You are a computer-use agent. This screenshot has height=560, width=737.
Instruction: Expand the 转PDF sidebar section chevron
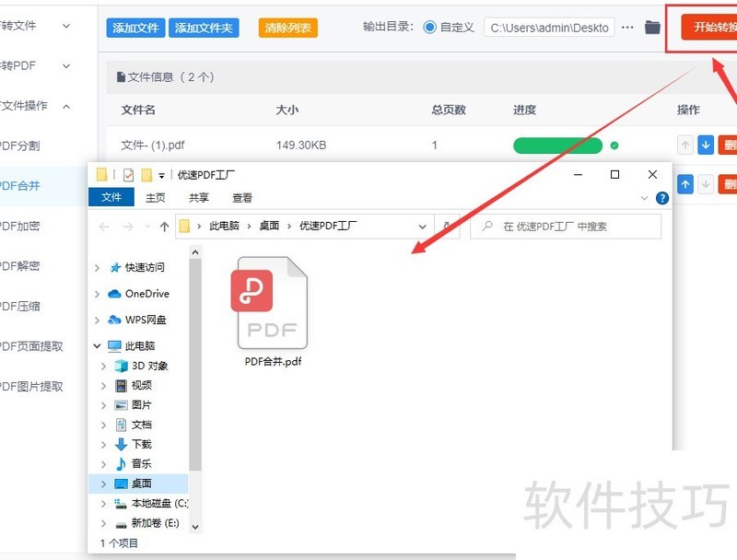click(x=66, y=65)
